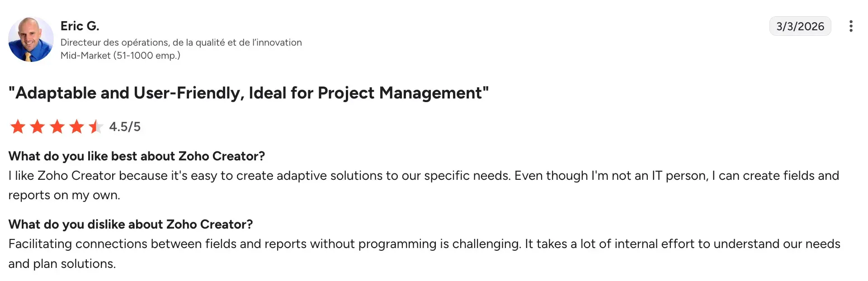Screen dimensions: 868x281
Task: Click the Mid-Market (51-1000 emp.) label
Action: tap(120, 56)
